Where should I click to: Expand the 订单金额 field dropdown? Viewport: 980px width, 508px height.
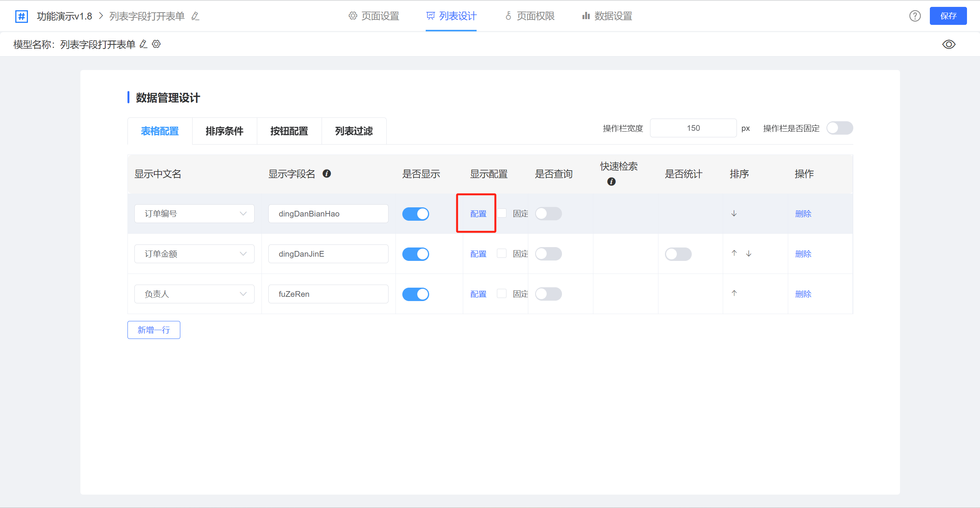(x=194, y=254)
